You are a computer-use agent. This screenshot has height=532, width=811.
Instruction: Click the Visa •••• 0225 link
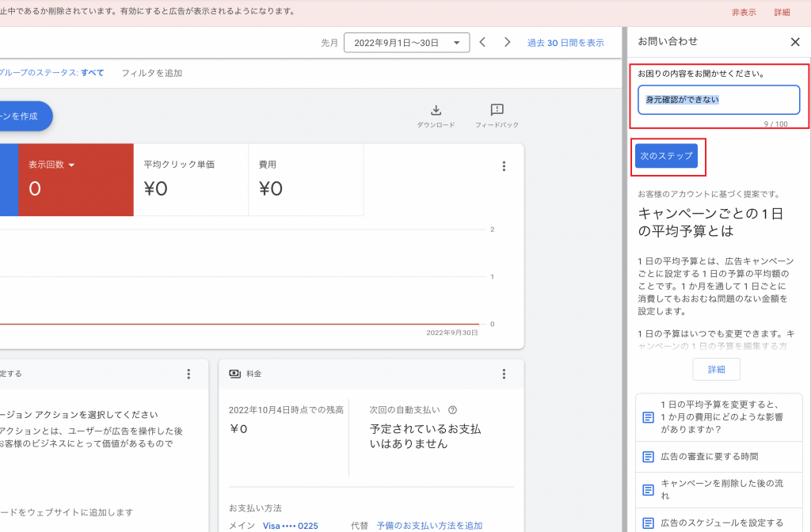[x=290, y=526]
